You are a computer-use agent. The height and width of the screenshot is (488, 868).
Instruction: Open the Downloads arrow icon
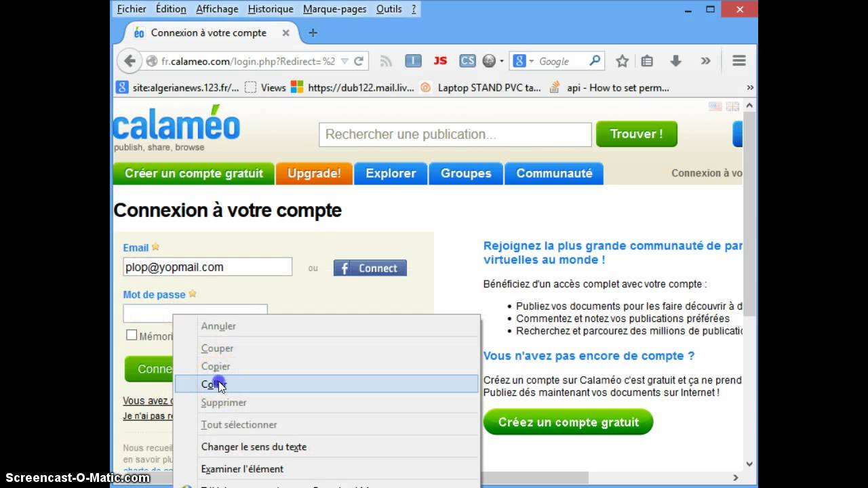675,61
